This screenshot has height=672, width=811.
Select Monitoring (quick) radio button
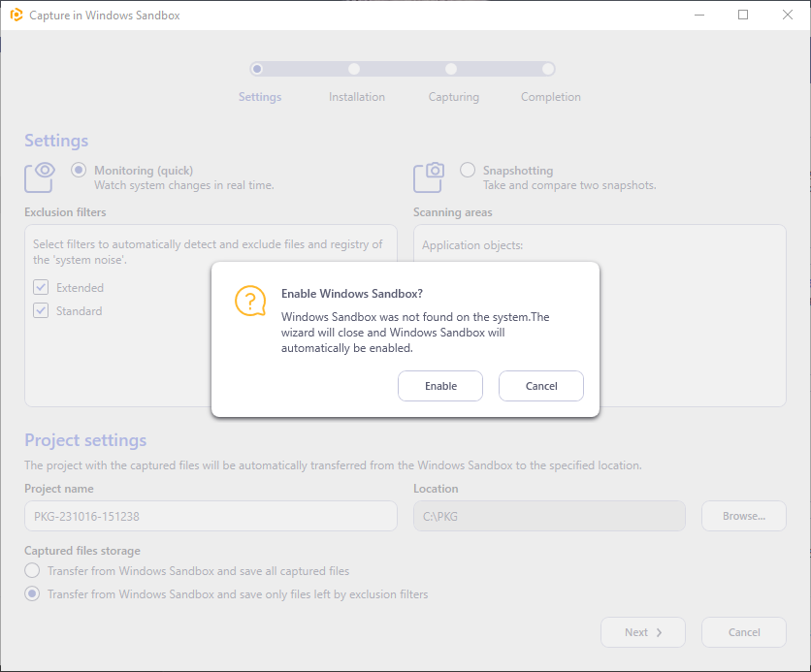pos(79,170)
